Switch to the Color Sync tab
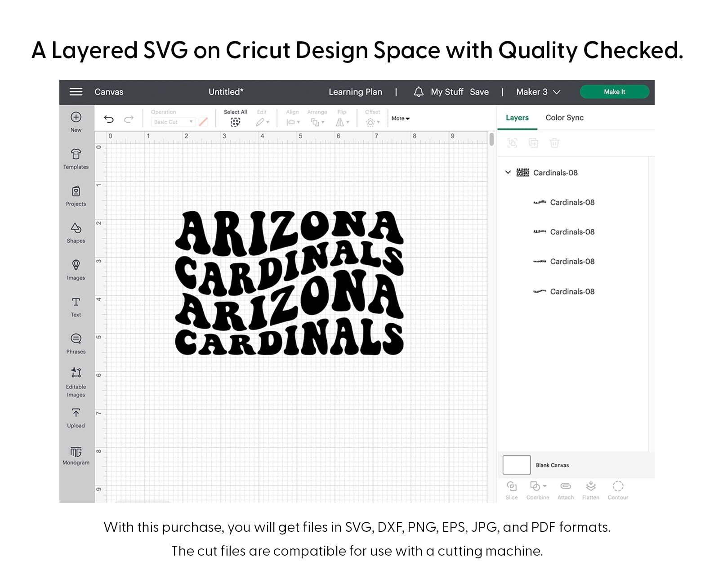 pos(564,117)
